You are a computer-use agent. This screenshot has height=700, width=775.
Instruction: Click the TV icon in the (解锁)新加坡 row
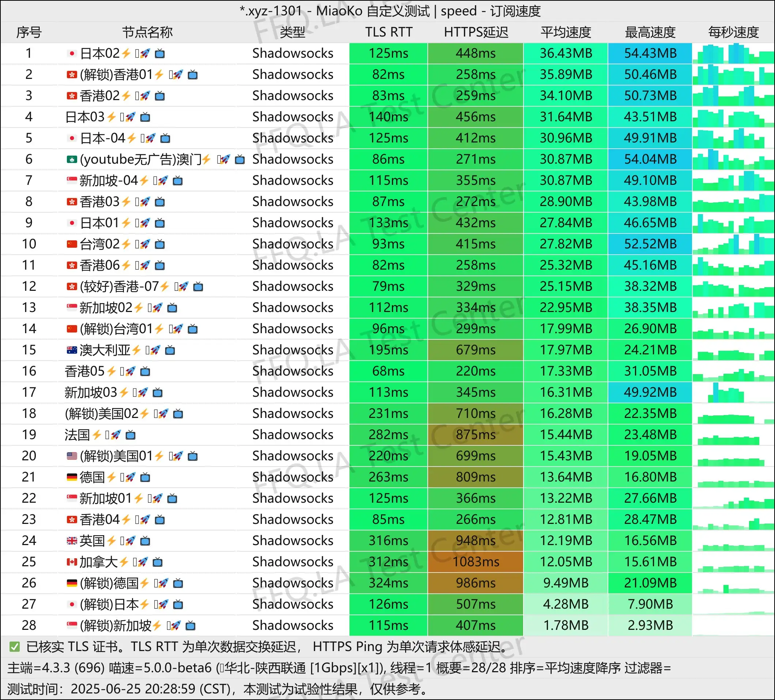tap(190, 625)
